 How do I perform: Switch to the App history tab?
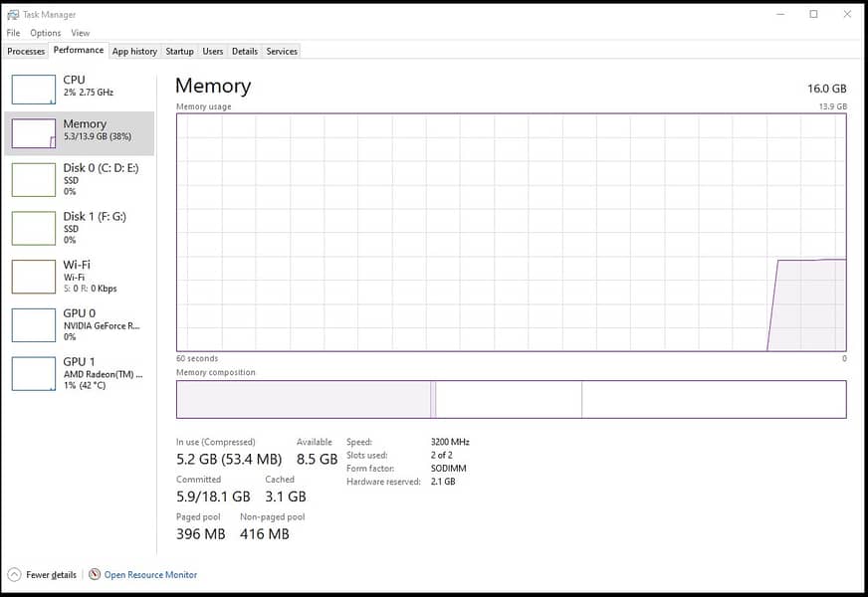(x=134, y=51)
